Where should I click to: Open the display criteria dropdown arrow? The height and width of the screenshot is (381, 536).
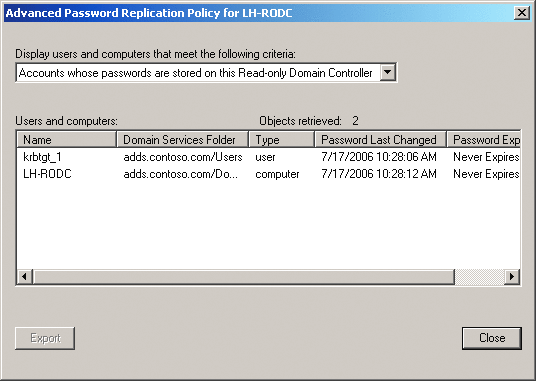tap(388, 72)
